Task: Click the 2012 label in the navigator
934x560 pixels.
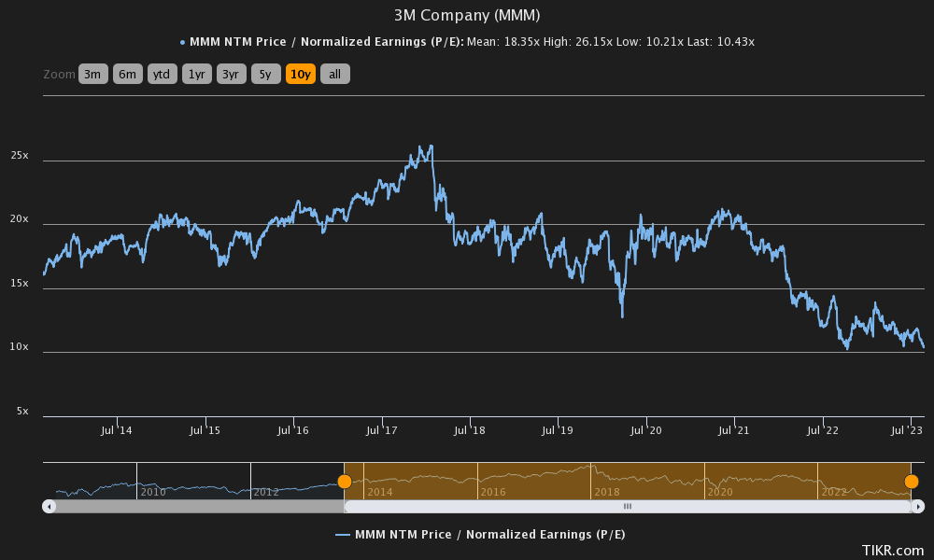Action: [x=266, y=492]
